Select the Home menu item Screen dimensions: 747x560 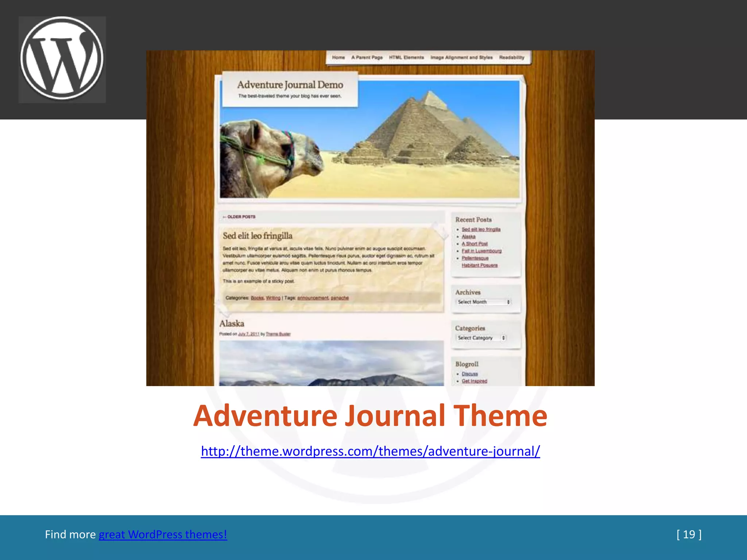(338, 58)
